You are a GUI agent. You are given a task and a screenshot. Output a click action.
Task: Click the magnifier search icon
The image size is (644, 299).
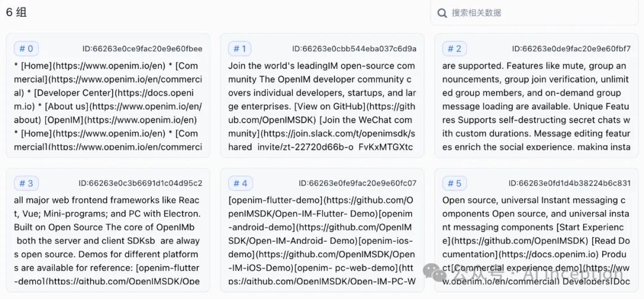click(442, 13)
